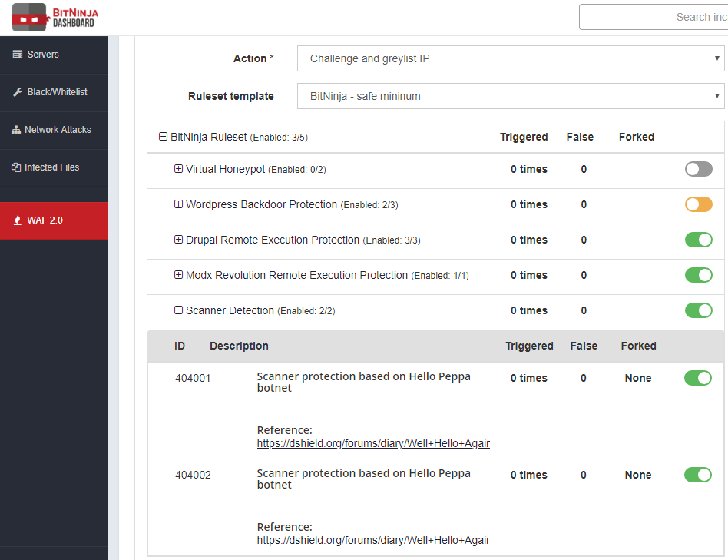Collapse the BitNinja Ruleset group
728x560 pixels.
click(163, 137)
